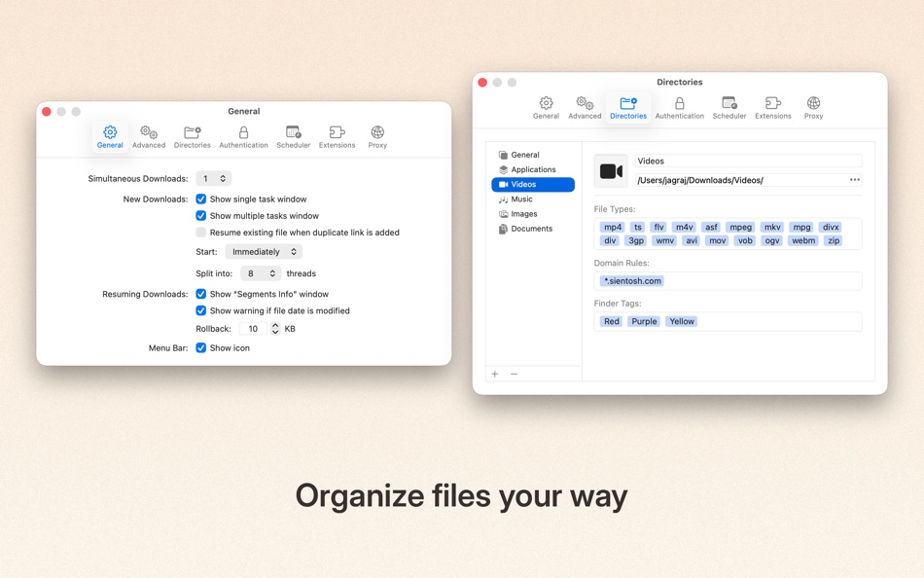
Task: Switch to Advanced tab in Directories window
Action: pyautogui.click(x=585, y=108)
